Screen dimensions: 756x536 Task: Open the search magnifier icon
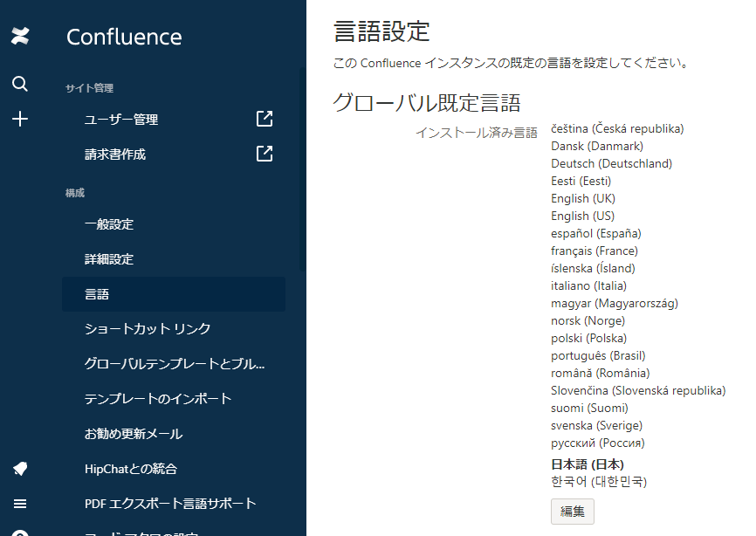click(20, 84)
